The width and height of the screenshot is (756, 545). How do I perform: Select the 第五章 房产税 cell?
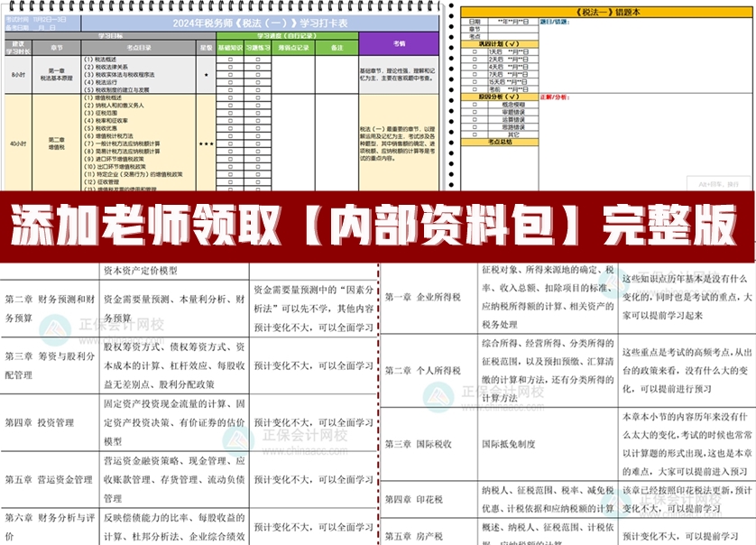429,531
